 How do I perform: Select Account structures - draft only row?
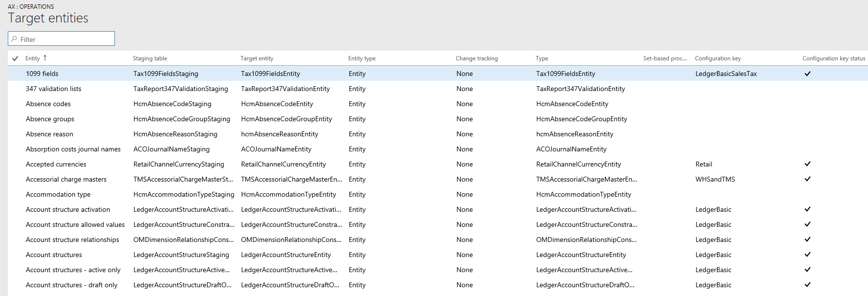tap(438, 285)
